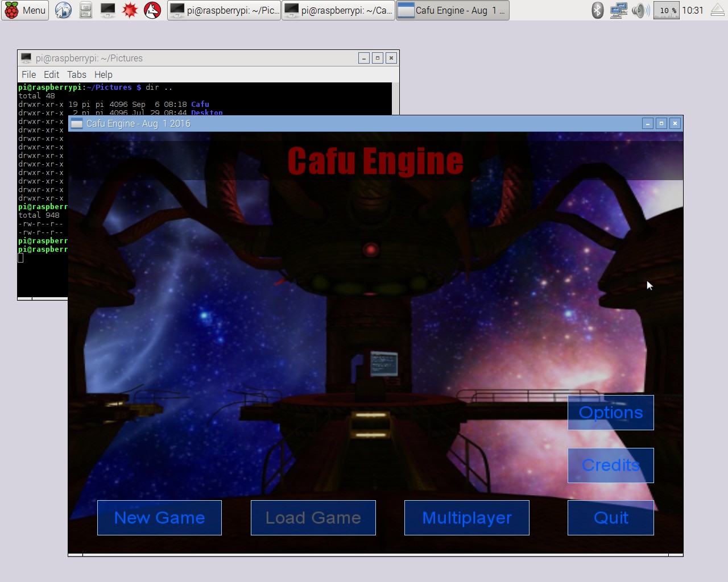Close the Cafu Engine window
Viewport: 728px width, 582px height.
(675, 123)
